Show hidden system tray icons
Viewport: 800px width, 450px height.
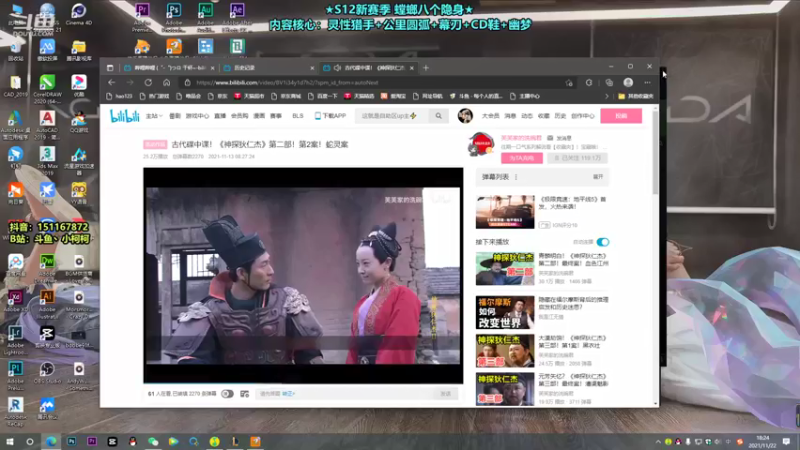[x=658, y=442]
